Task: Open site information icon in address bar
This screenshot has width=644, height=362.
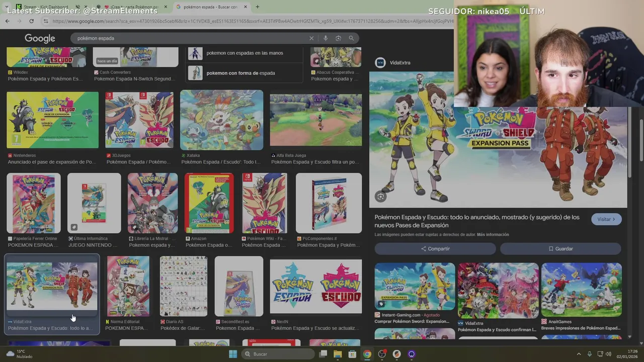Action: click(46, 21)
